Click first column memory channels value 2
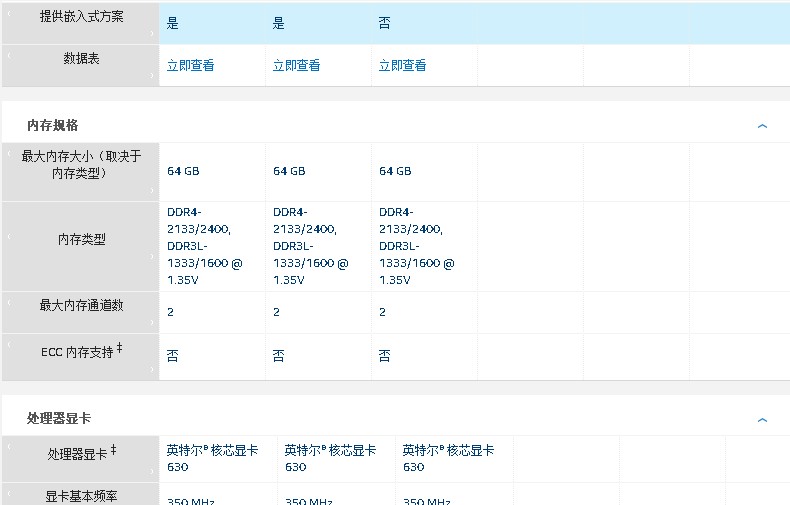790x505 pixels. click(x=170, y=312)
